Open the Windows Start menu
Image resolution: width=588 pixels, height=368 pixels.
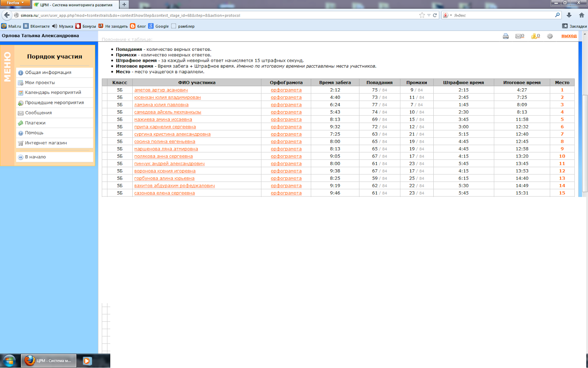(9, 361)
